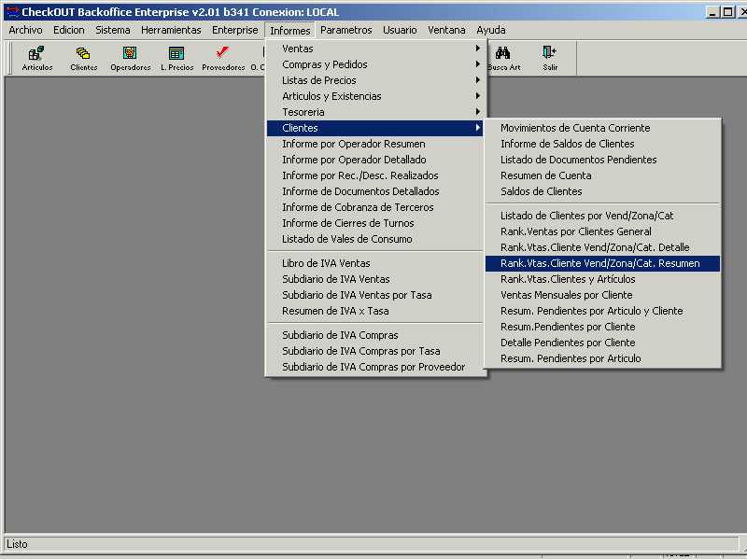Open the Parametros menu
Viewport: 747px width, 560px height.
[345, 30]
